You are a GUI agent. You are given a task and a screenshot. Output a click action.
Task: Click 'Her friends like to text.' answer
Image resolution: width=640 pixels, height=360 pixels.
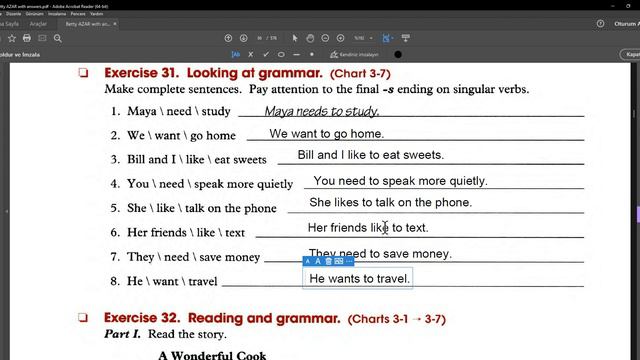coord(368,228)
